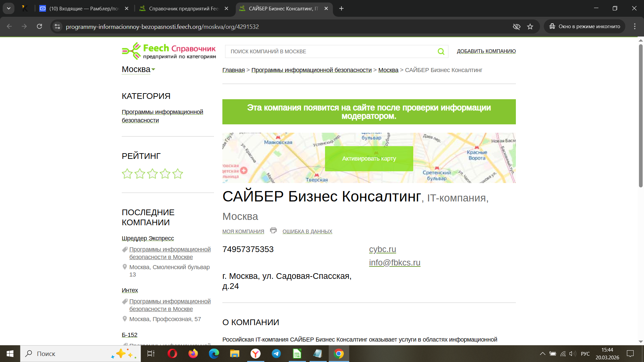Viewport: 644px width, 362px height.
Task: Click the printer icon near МОЯ КОМПАНИЯ
Action: coord(273,231)
